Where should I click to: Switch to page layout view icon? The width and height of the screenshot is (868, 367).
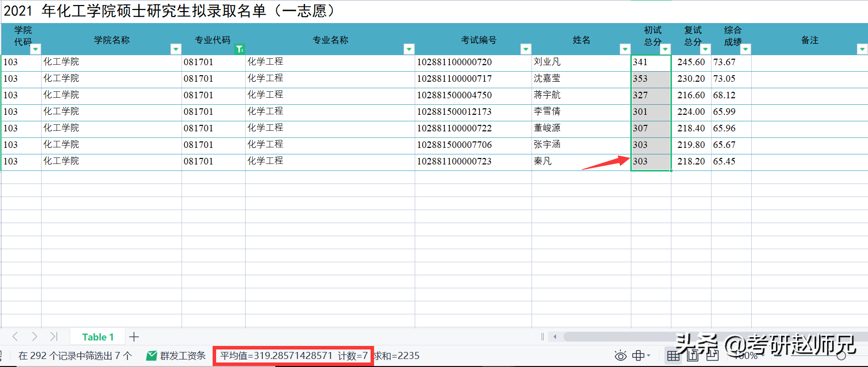[692, 356]
